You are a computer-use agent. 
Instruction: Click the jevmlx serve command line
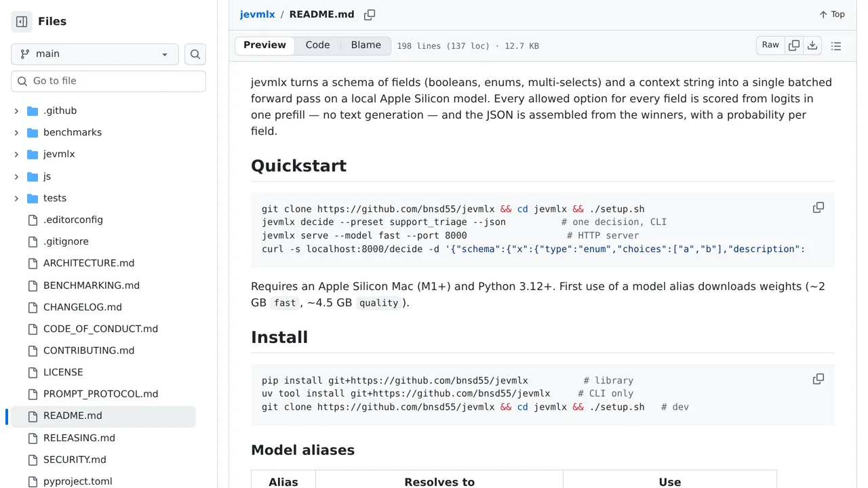click(x=450, y=236)
